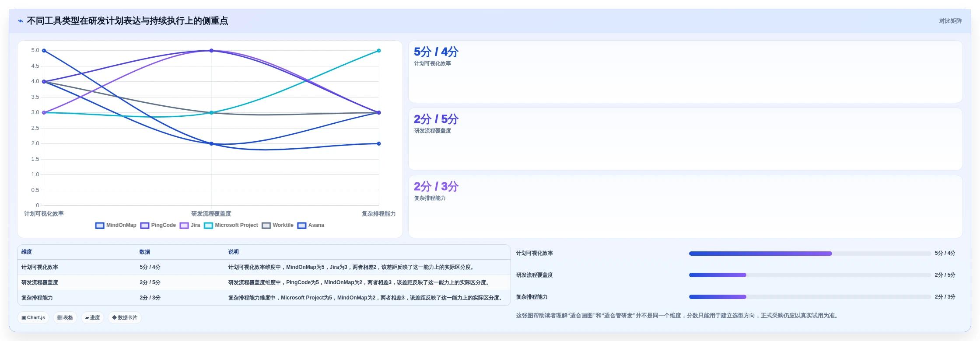Toggle PingCode legend entry
Image resolution: width=980 pixels, height=341 pixels.
click(x=158, y=225)
